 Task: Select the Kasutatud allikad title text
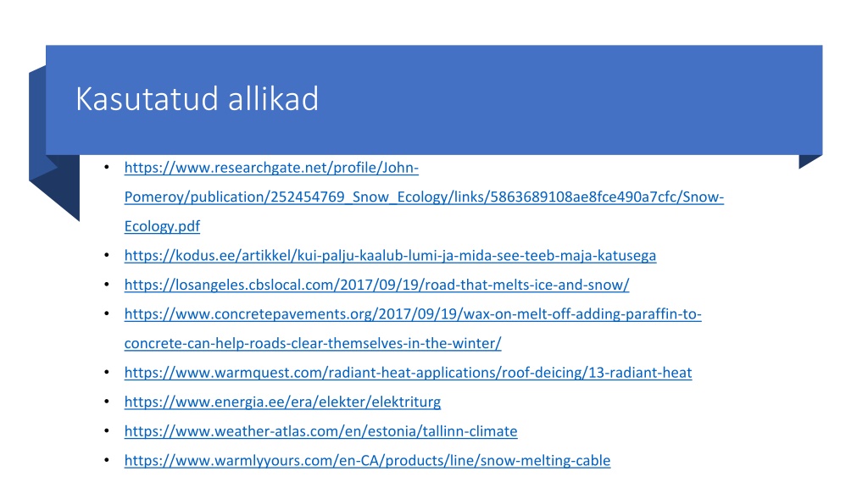197,99
